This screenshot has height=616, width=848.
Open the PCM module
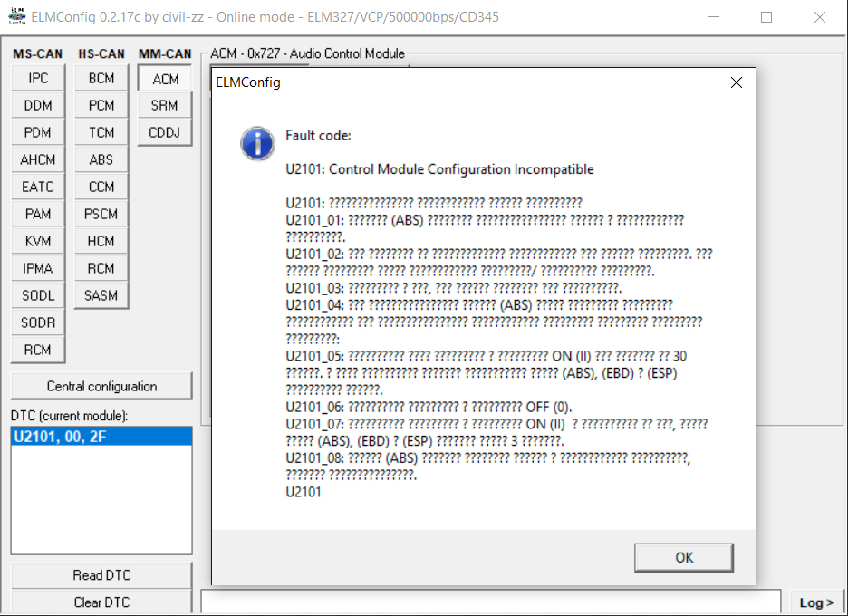(101, 106)
